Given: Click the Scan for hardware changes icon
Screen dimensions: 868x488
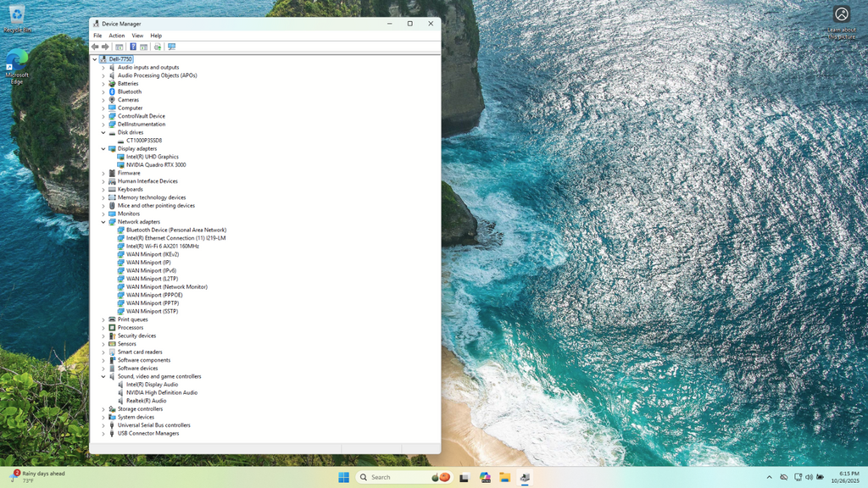Looking at the screenshot, I should click(171, 47).
